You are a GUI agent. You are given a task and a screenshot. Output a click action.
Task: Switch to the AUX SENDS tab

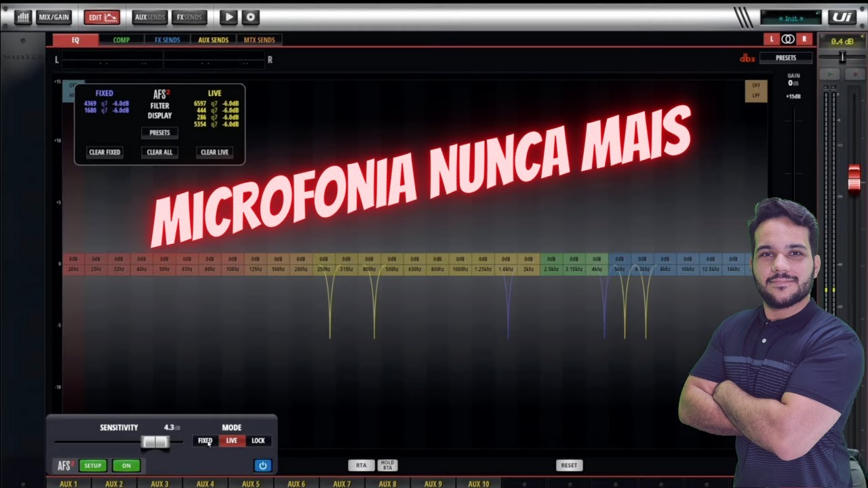click(x=213, y=40)
